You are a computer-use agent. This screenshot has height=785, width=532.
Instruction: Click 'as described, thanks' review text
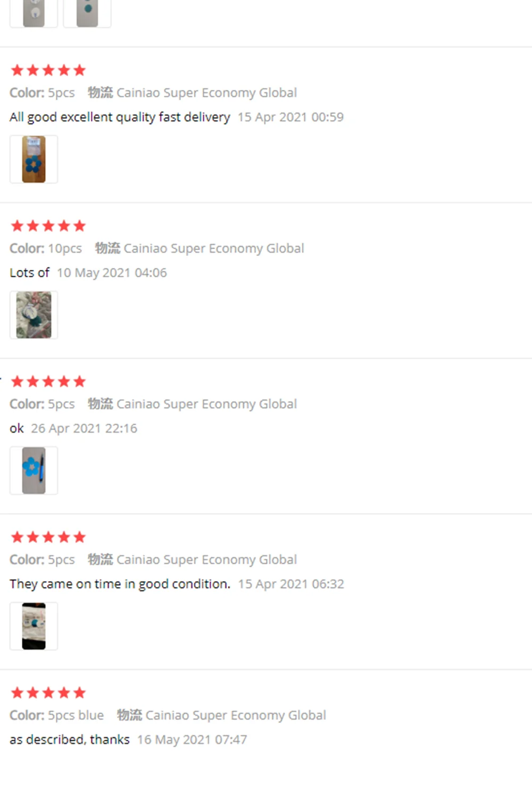coord(70,739)
